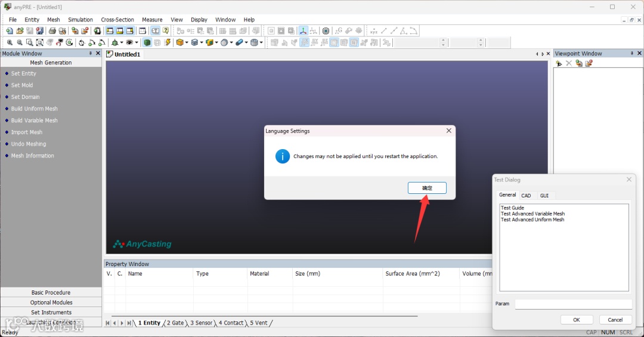The image size is (644, 337).
Task: Click the Zoom Fit All icon
Action: click(39, 42)
